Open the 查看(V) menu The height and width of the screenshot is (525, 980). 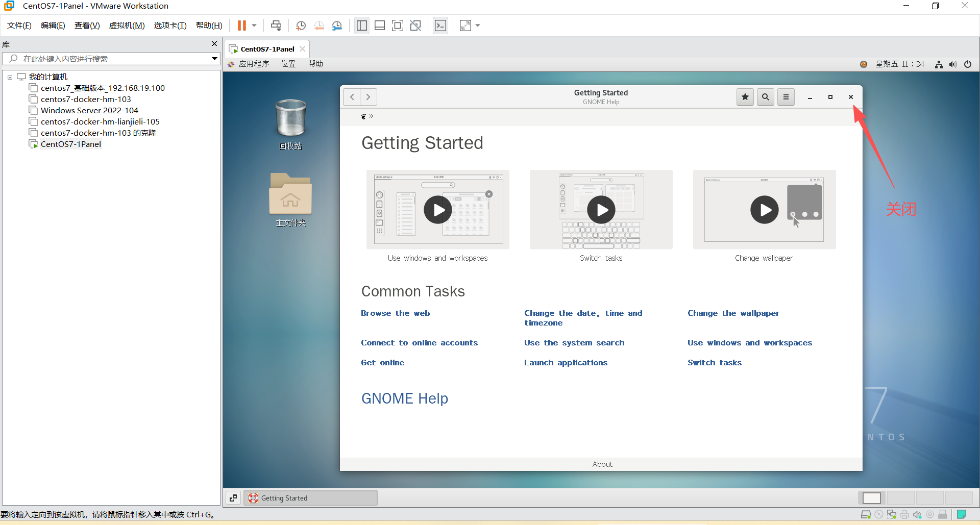87,26
